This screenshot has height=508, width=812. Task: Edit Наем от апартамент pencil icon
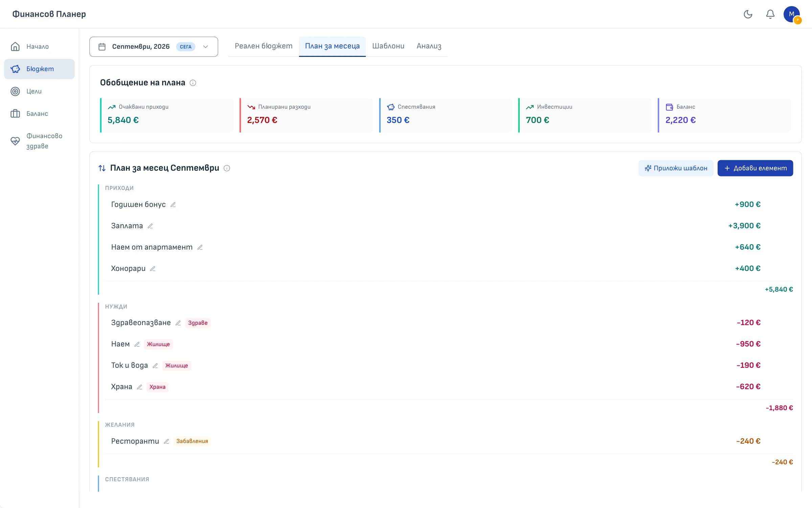(200, 248)
